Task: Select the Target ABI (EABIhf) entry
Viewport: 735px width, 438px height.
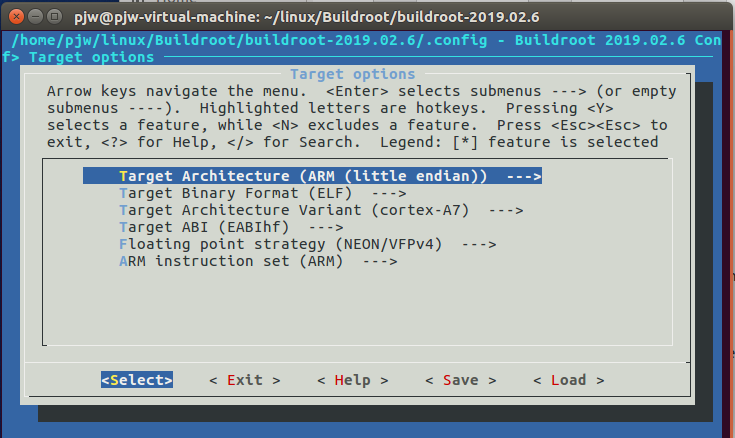Action: click(231, 227)
